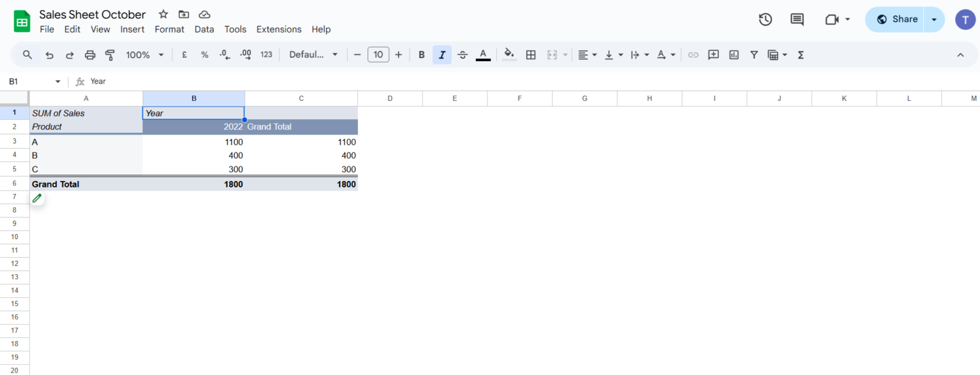Apply paint format to copy formatting
The width and height of the screenshot is (980, 375).
pyautogui.click(x=110, y=54)
